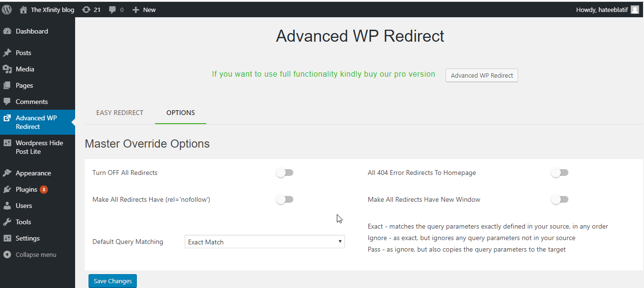Toggle Turn OFF All Redirects switch
Viewport: 644px width, 288px height.
[285, 173]
